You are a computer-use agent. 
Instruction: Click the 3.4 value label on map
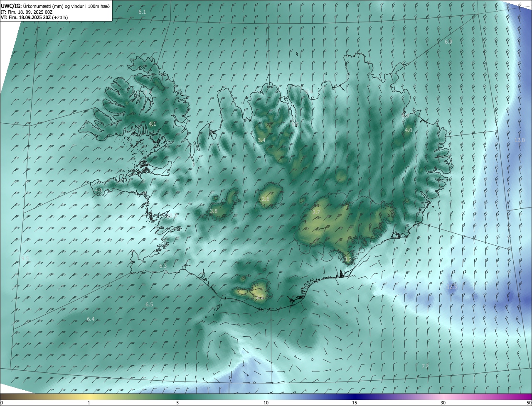click(261, 140)
